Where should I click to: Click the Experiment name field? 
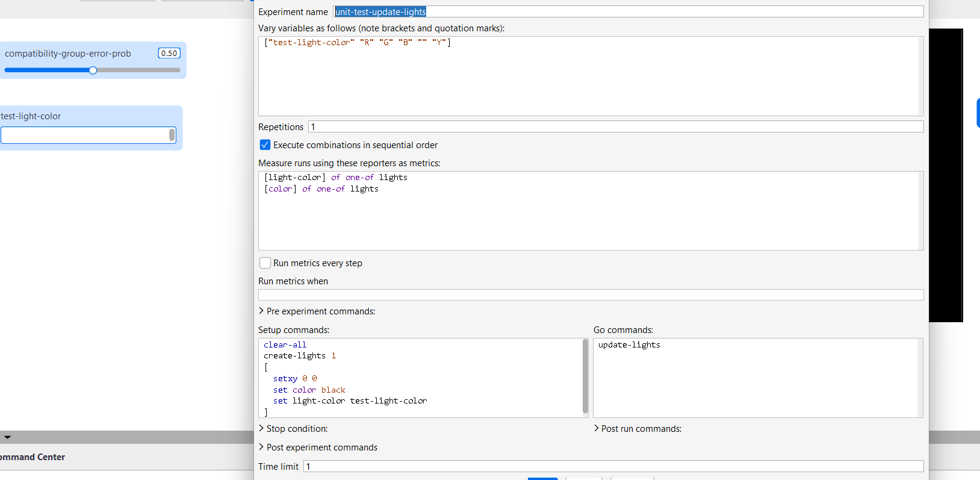tap(628, 12)
